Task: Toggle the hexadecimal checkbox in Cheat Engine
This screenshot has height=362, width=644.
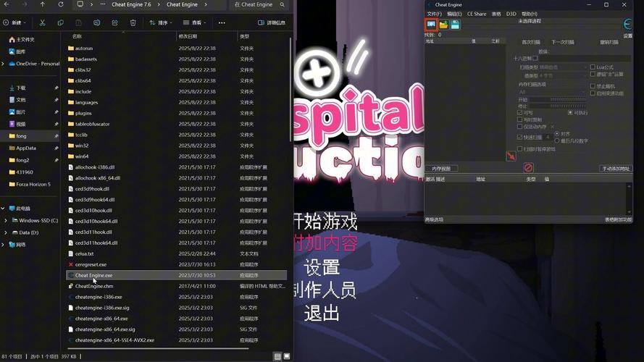Action: (535, 58)
